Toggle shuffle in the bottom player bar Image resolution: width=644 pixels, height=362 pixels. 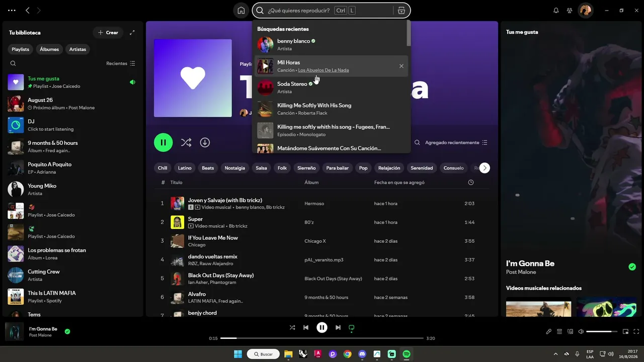(292, 328)
